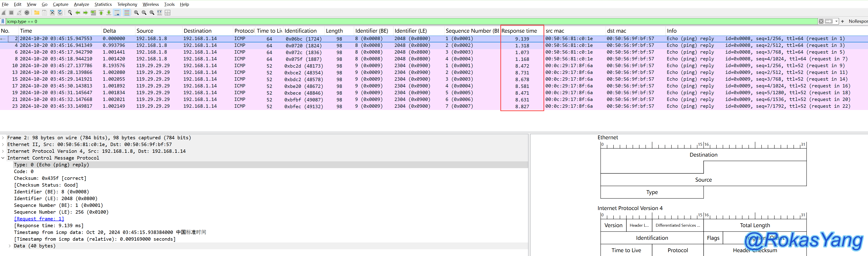Click the Response time column header

click(519, 31)
